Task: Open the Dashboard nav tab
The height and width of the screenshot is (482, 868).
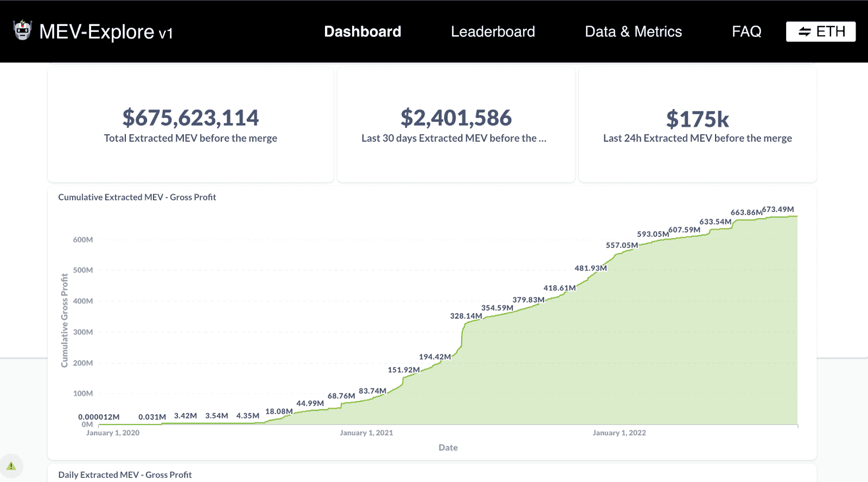Action: [362, 31]
